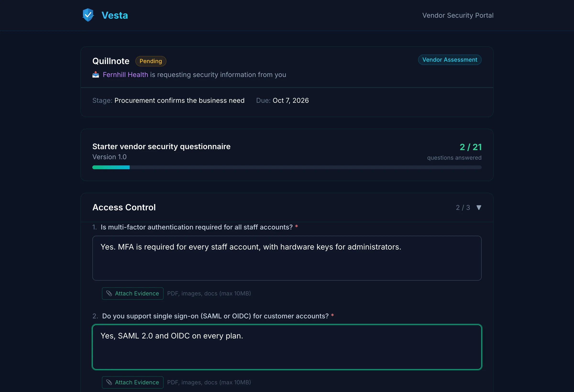The width and height of the screenshot is (574, 392).
Task: Click the inbox icon beside Fernhill Health
Action: pyautogui.click(x=96, y=75)
